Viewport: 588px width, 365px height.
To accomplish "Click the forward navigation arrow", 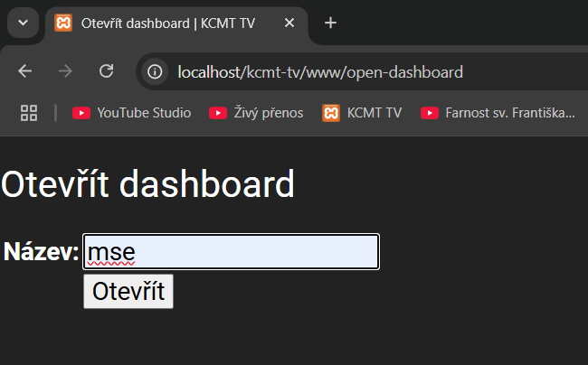I will tap(65, 71).
